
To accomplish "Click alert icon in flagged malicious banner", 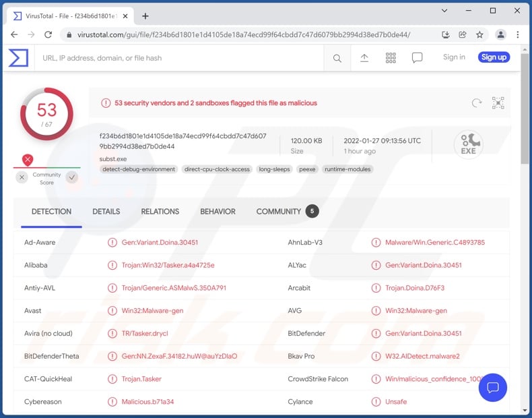I will (x=106, y=103).
